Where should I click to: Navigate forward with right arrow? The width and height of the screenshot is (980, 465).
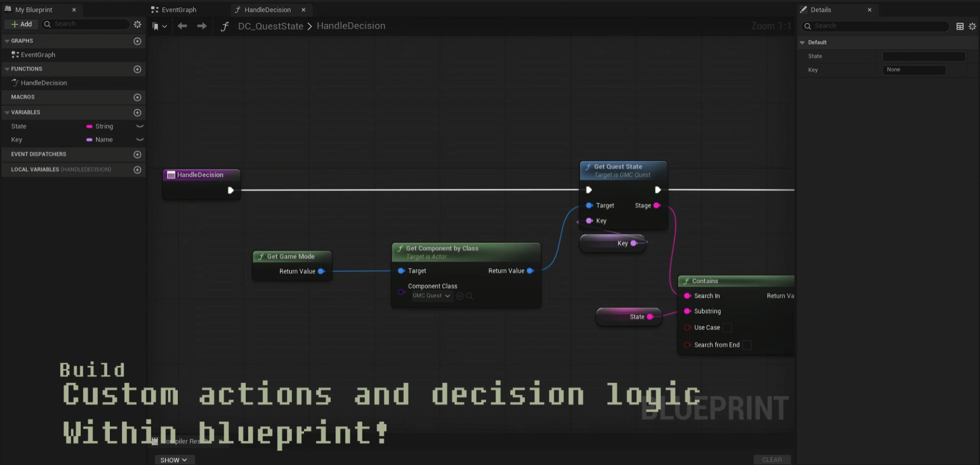click(202, 26)
